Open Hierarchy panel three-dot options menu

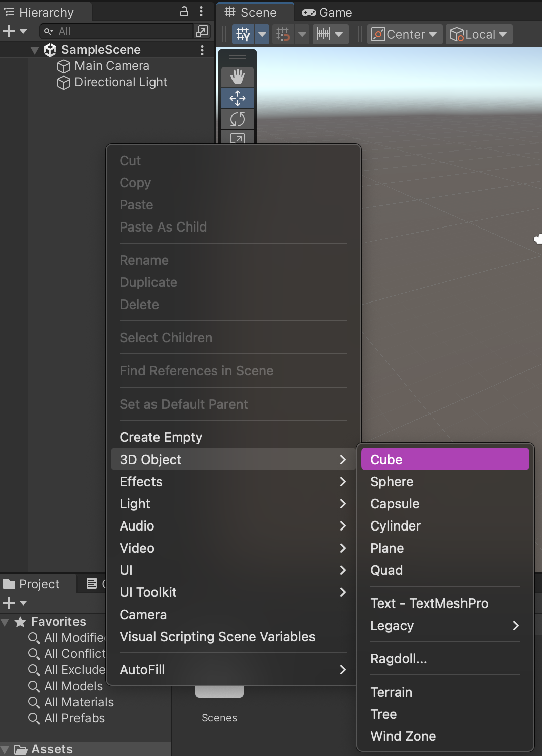[x=201, y=11]
